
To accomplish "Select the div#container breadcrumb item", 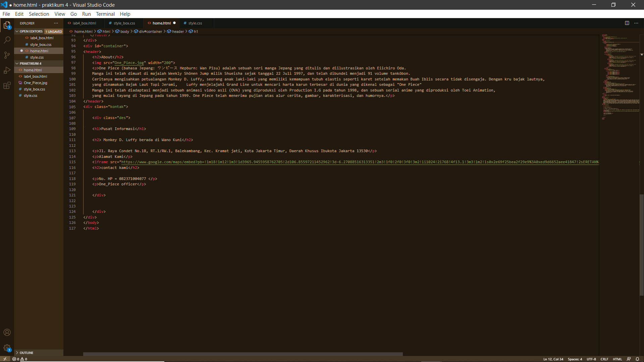I will click(150, 31).
